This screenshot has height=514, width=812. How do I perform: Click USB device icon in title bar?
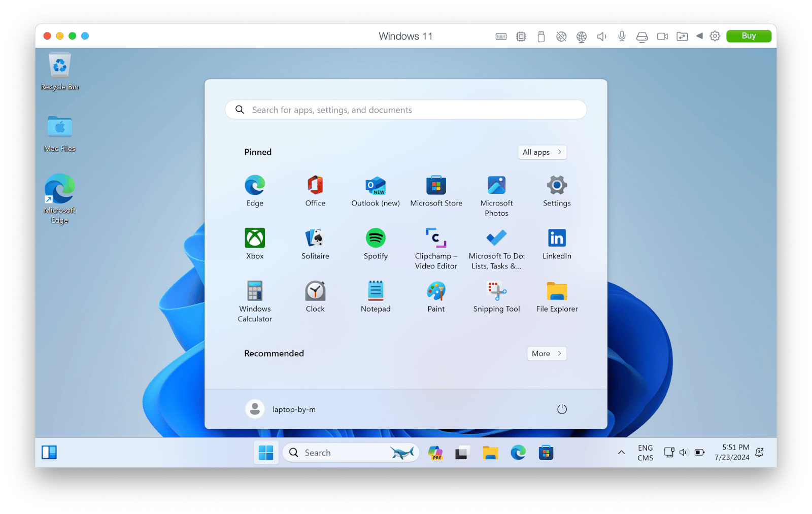[x=541, y=37]
